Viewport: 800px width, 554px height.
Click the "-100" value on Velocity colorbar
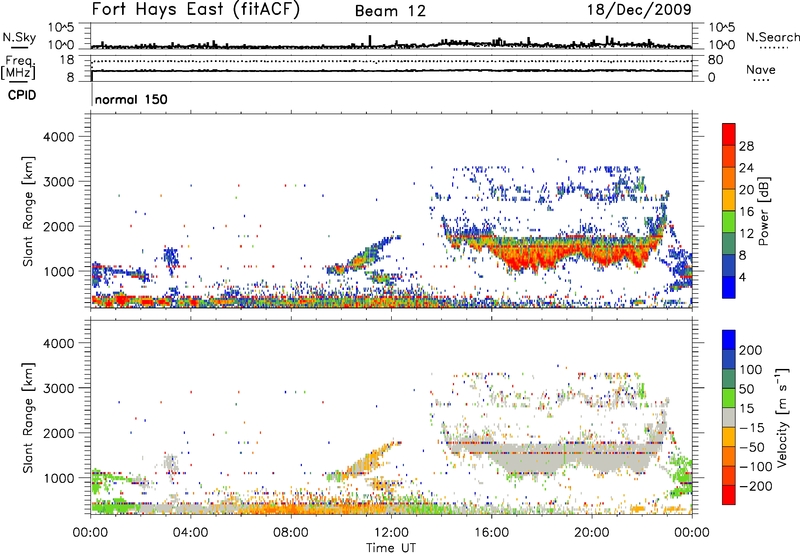pos(754,467)
